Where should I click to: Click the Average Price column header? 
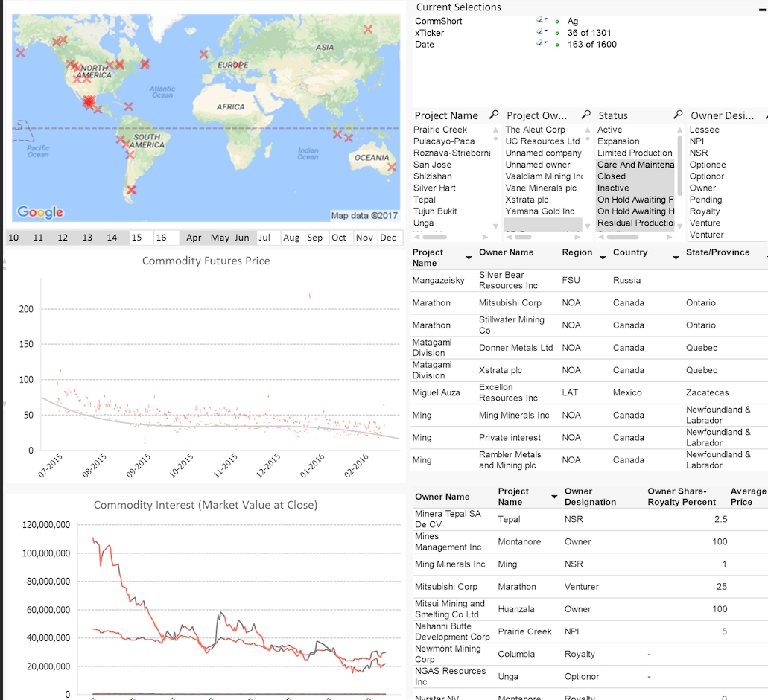748,497
